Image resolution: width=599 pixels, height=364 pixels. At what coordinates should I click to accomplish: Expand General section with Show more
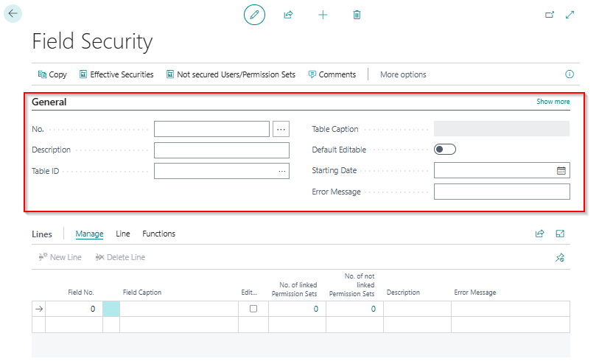(553, 102)
